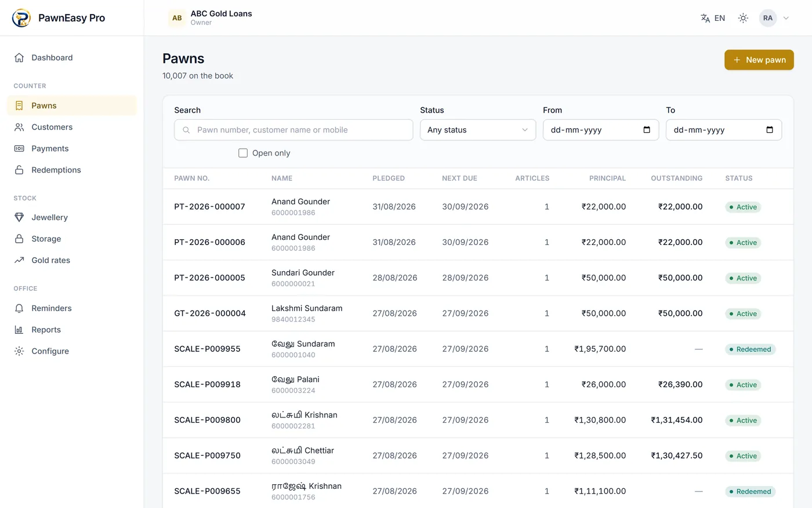
Task: Navigate to Redemptions
Action: point(72,170)
